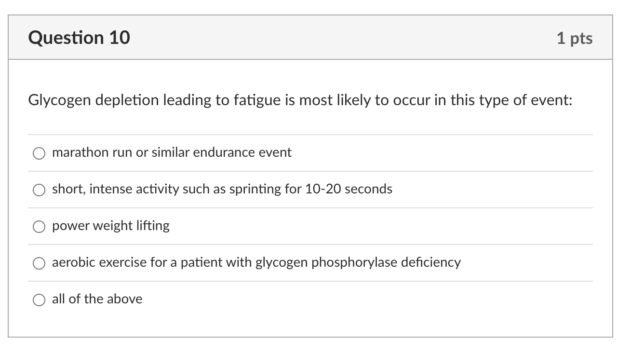This screenshot has width=644, height=354.
Task: Click the radio circle beside marathon run
Action: (x=39, y=153)
